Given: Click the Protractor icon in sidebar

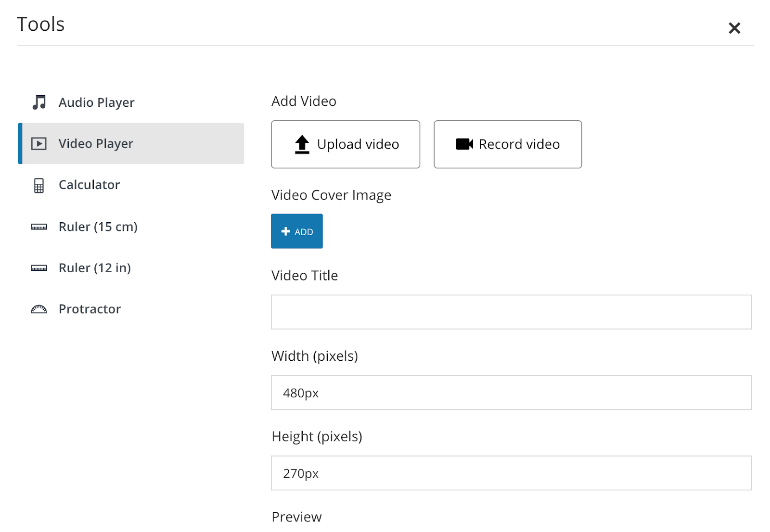Looking at the screenshot, I should tap(39, 309).
